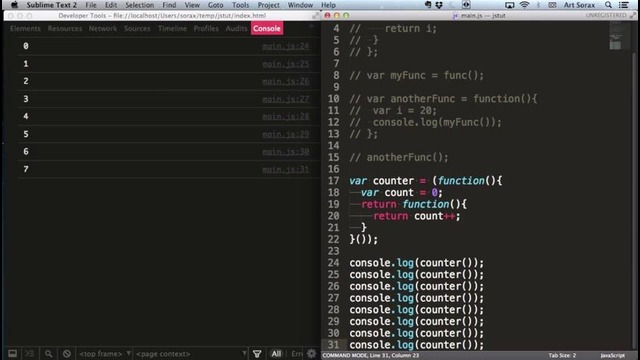This screenshot has width=640, height=360.
Task: Open the Art Sorax user menu
Action: 579,5
